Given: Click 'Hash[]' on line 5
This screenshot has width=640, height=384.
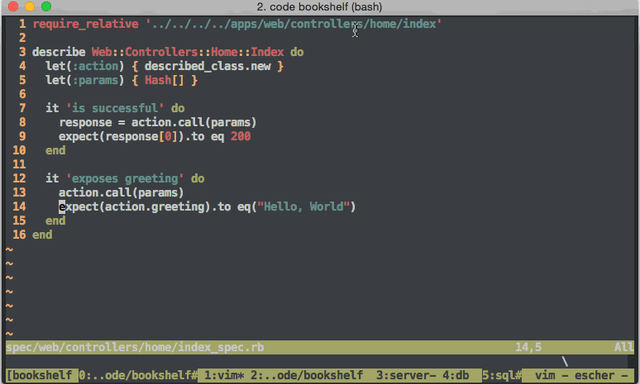Looking at the screenshot, I should pyautogui.click(x=164, y=80).
